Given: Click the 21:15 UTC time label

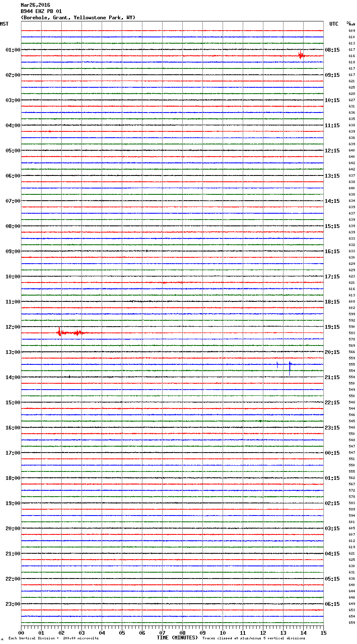Looking at the screenshot, I should [x=332, y=377].
